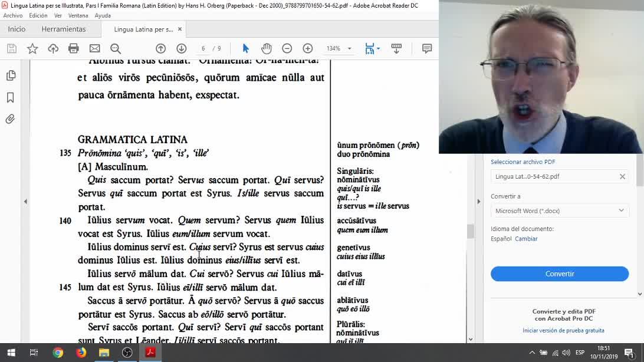Show hidden system tray icons

point(532,353)
